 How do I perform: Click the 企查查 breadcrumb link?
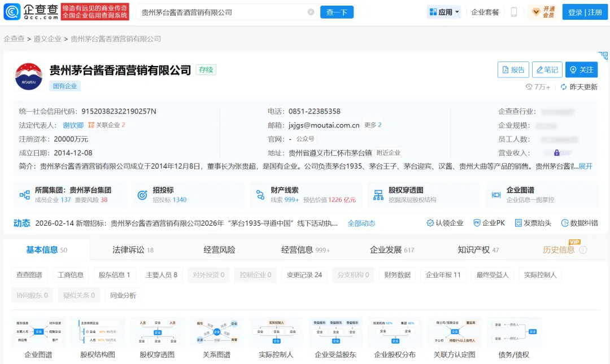point(14,39)
